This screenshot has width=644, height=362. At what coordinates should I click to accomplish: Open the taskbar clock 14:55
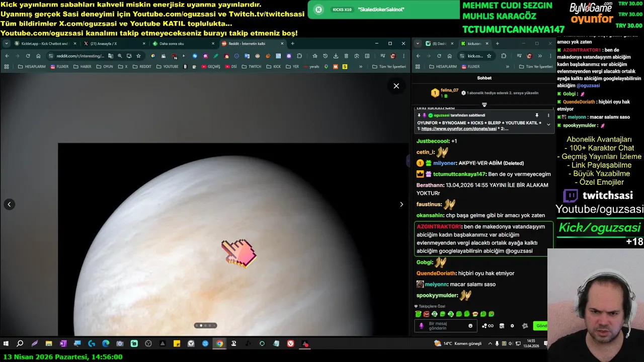click(531, 343)
